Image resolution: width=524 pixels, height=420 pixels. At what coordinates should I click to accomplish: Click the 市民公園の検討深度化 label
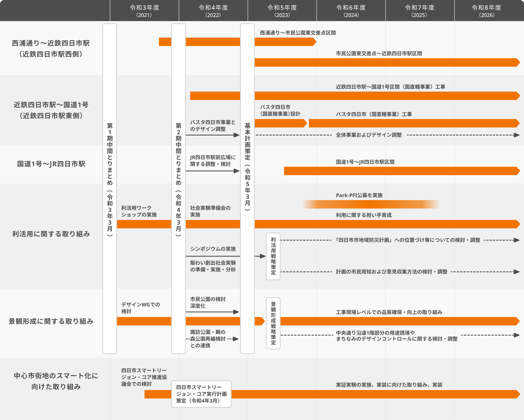click(x=208, y=302)
